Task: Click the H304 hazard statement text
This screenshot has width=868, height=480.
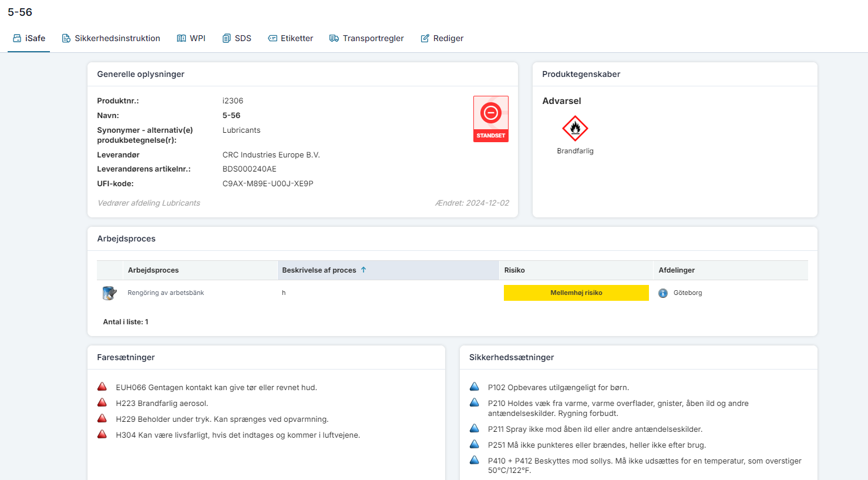Action: [238, 435]
